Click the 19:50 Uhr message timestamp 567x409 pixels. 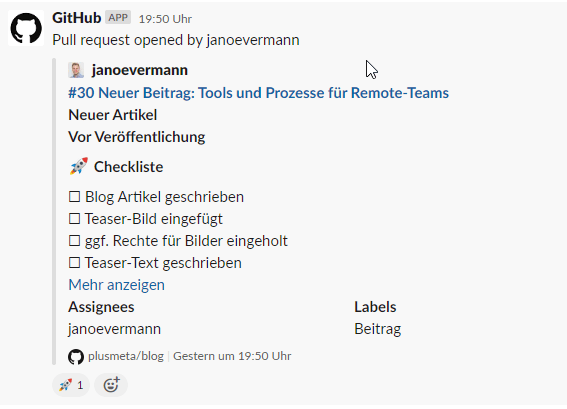[165, 19]
